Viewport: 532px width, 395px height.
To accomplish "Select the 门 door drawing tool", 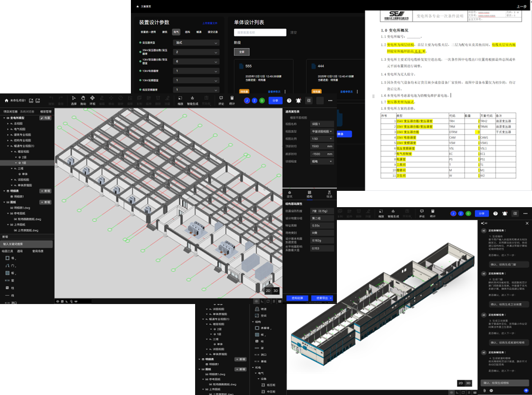I will click(10, 265).
